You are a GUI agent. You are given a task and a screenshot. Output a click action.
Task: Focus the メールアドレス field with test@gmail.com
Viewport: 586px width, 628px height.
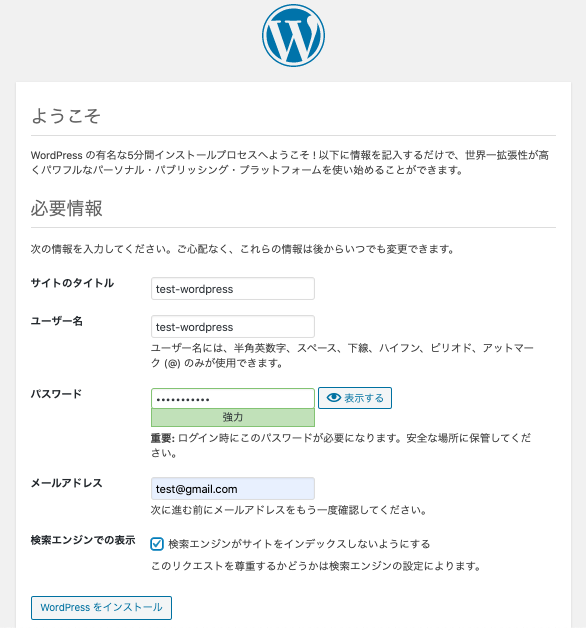tap(233, 489)
